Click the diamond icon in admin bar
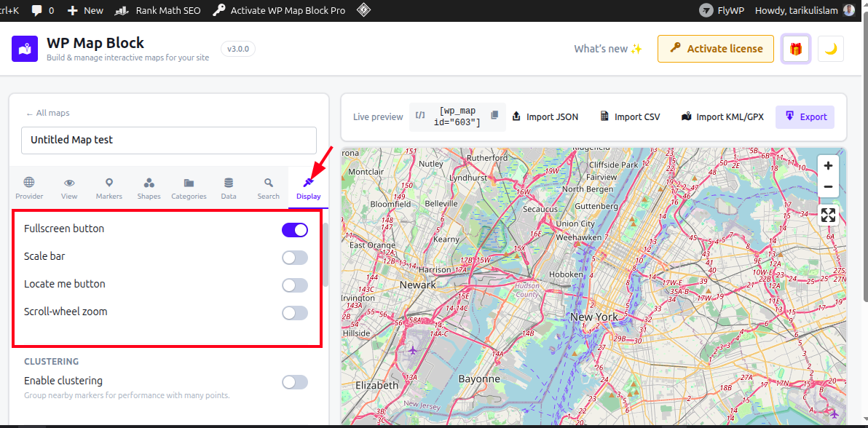 363,10
